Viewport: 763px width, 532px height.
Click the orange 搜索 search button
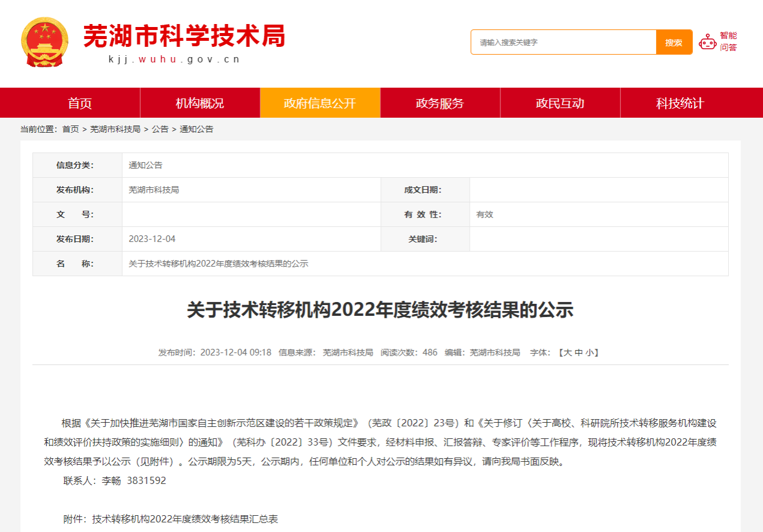(x=673, y=43)
